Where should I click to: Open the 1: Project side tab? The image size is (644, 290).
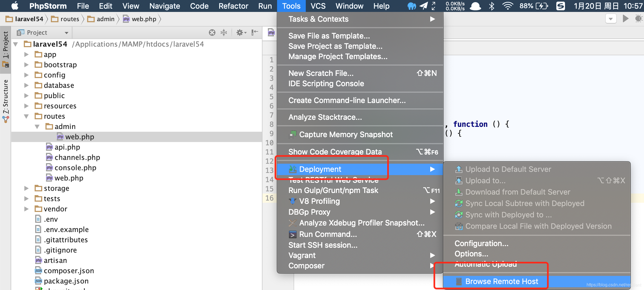pyautogui.click(x=5, y=49)
